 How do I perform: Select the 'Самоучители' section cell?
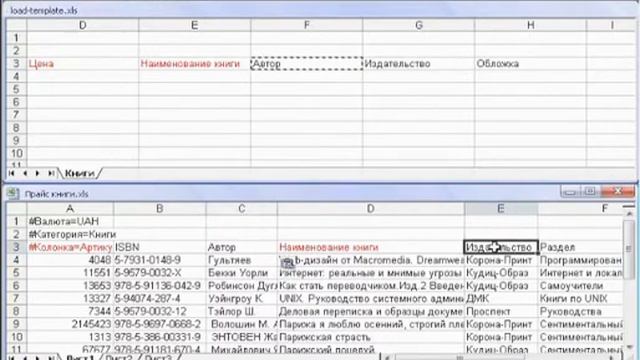580,286
